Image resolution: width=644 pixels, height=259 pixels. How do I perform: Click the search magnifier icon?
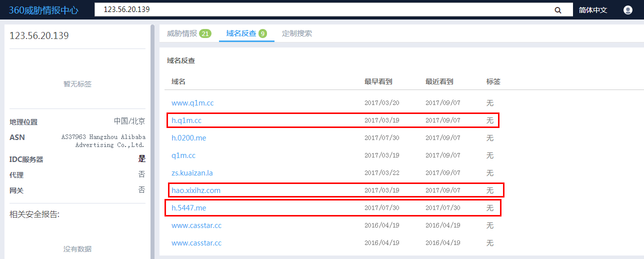click(558, 10)
